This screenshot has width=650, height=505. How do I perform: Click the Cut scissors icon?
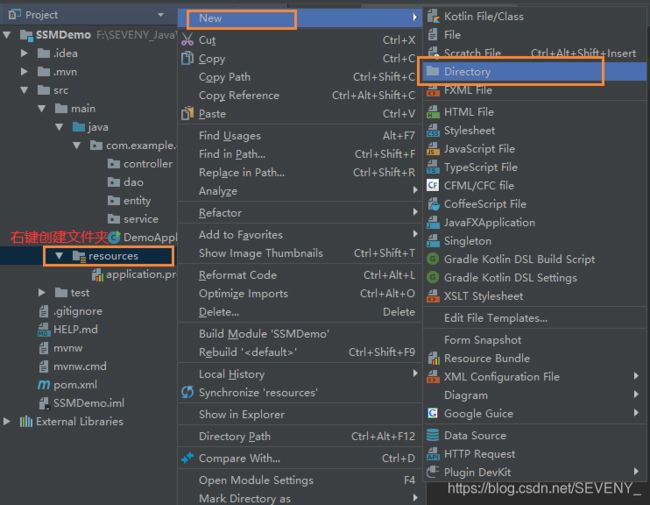pos(187,40)
